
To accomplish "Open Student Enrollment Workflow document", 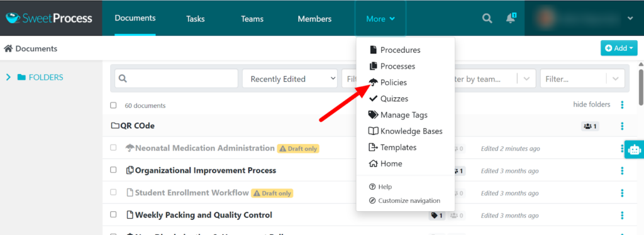I will [192, 192].
